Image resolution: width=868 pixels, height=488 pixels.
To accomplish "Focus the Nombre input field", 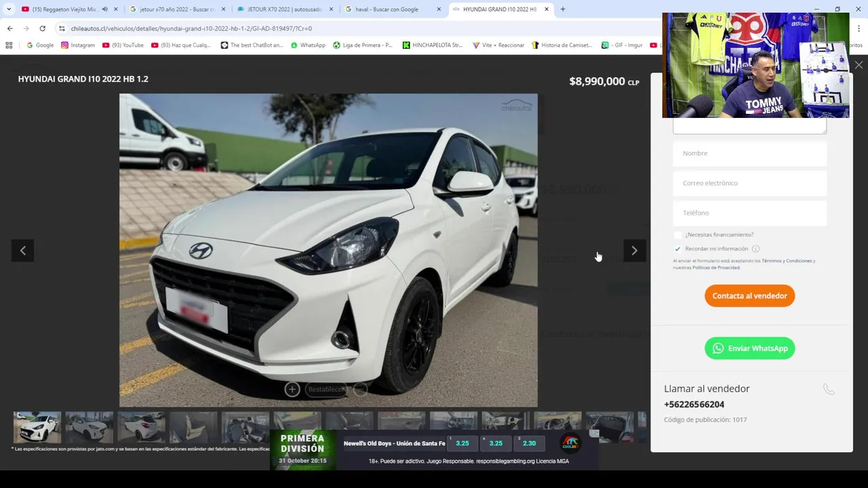I will [x=749, y=153].
